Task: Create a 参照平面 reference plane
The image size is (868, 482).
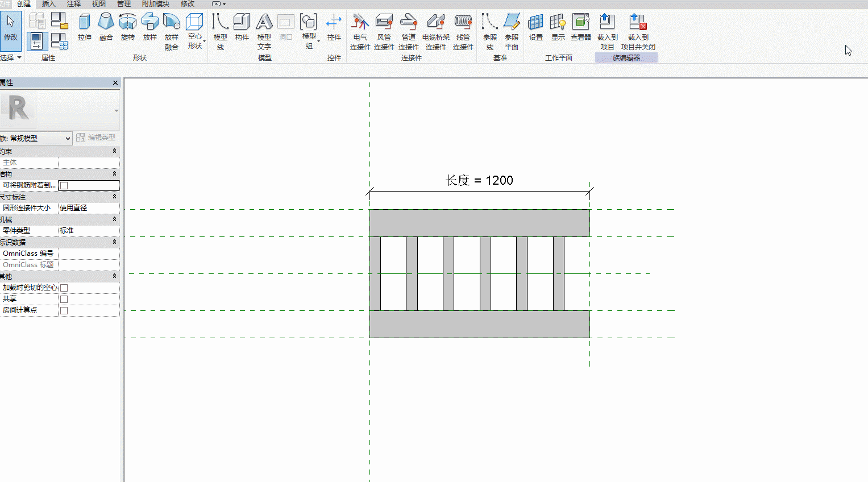Action: pos(512,31)
